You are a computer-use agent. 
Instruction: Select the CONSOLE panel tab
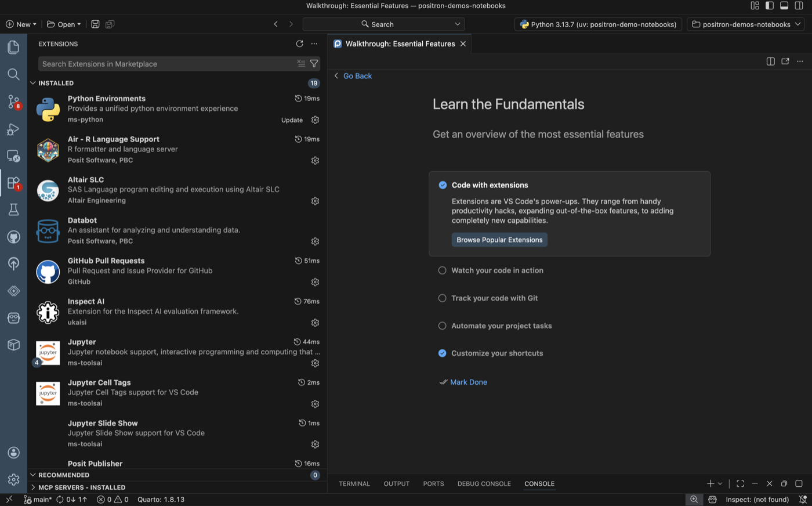(x=539, y=483)
